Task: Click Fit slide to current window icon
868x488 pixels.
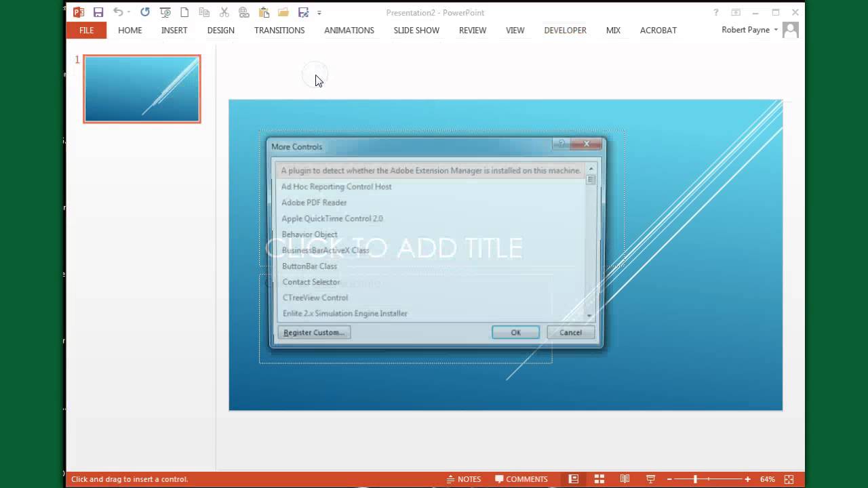Action: pyautogui.click(x=789, y=479)
